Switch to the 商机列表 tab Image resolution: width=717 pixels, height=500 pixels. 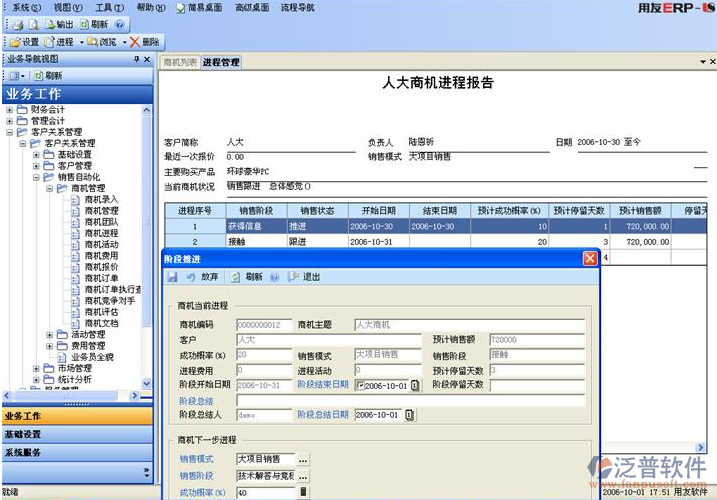[180, 62]
